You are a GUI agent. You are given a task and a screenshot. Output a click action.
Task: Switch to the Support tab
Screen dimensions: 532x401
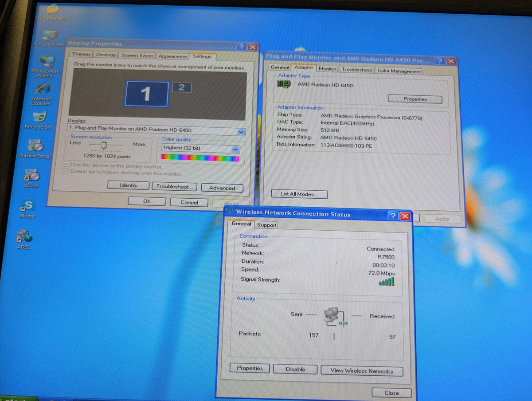[x=266, y=225]
